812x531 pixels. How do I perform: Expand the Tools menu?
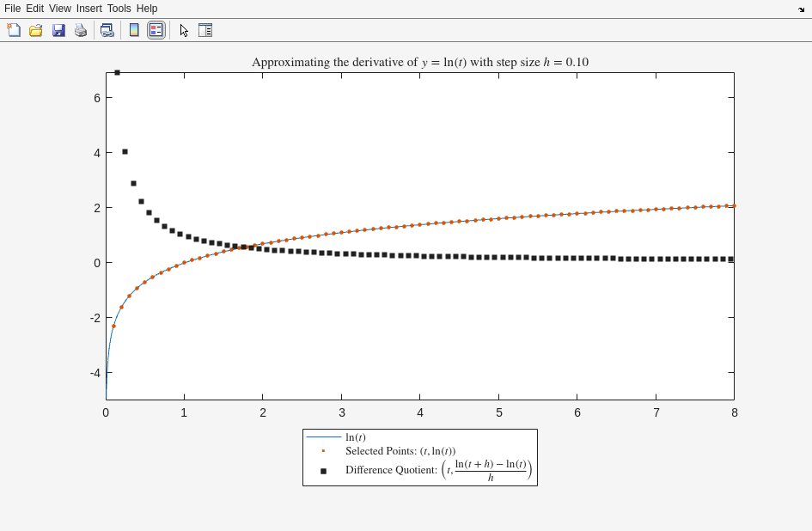point(119,9)
